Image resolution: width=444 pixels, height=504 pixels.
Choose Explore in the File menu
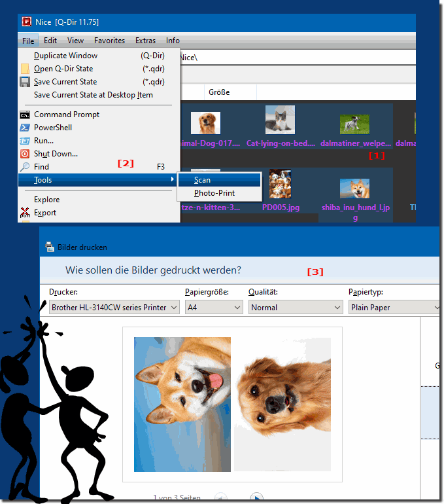(99, 200)
